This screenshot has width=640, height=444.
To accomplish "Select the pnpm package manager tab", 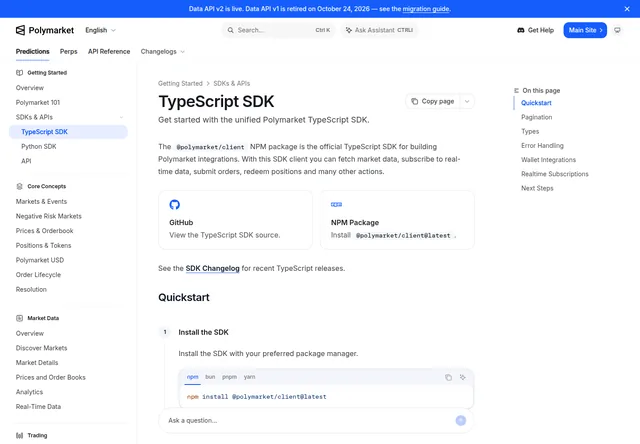I will coord(229,377).
